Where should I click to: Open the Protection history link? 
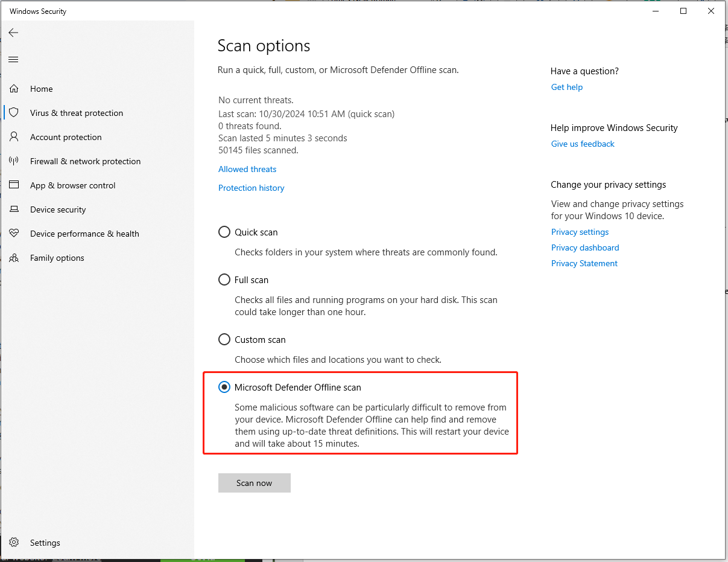click(251, 188)
